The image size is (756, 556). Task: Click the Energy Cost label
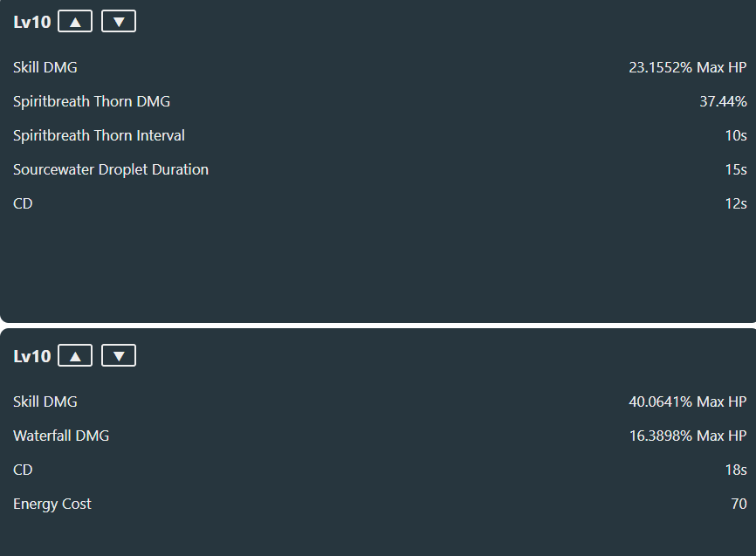click(x=52, y=504)
